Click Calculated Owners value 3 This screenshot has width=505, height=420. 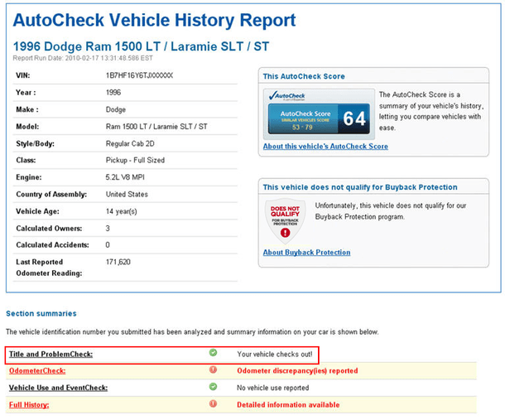(x=108, y=229)
